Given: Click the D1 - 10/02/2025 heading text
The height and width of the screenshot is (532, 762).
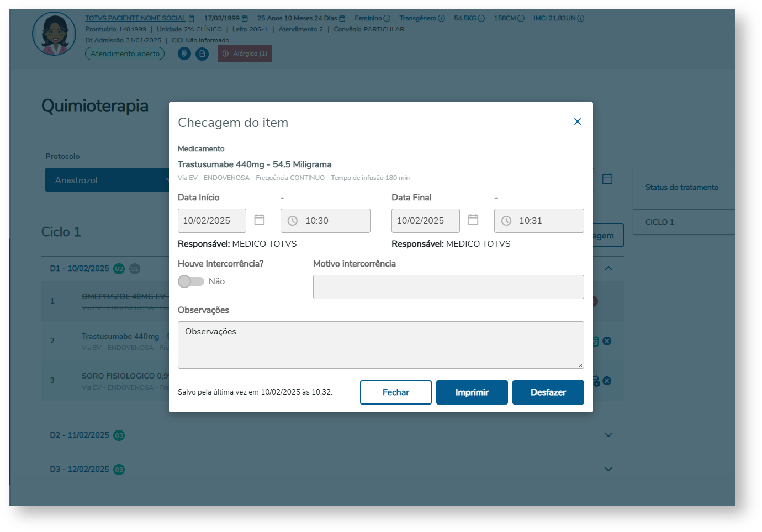Looking at the screenshot, I should point(80,269).
